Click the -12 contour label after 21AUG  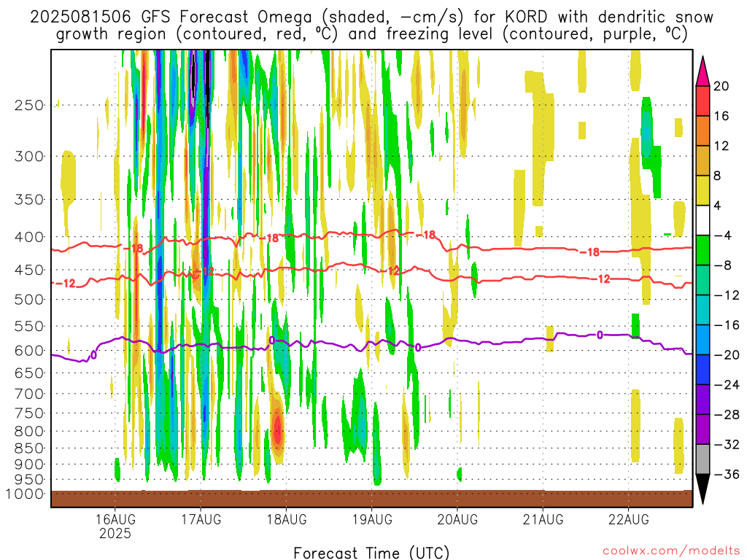tap(601, 279)
